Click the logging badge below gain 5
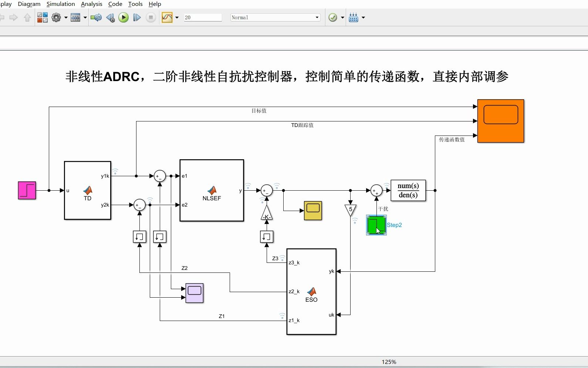 pyautogui.click(x=355, y=221)
